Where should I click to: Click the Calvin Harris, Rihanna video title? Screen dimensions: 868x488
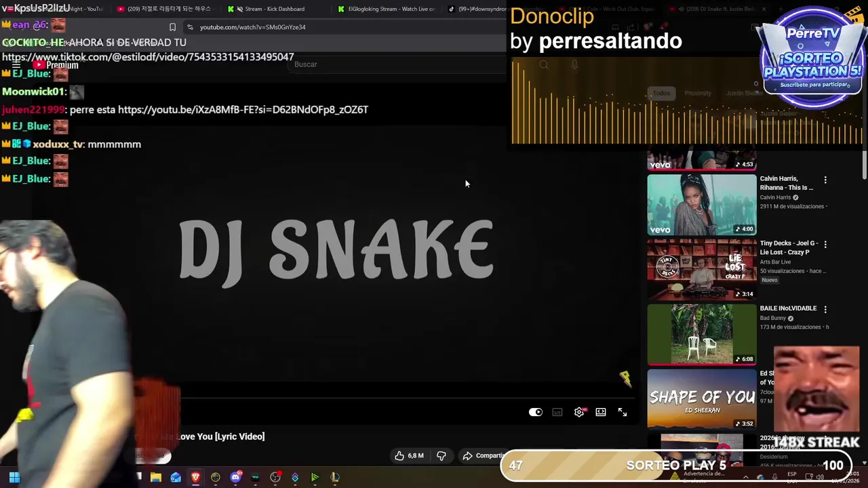[x=786, y=183]
